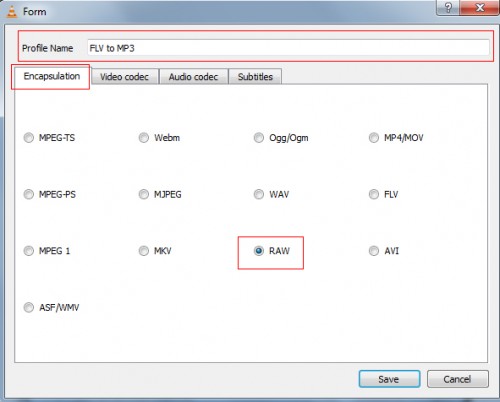The width and height of the screenshot is (500, 402).
Task: Click the VLC cone icon in title bar
Action: pyautogui.click(x=12, y=12)
